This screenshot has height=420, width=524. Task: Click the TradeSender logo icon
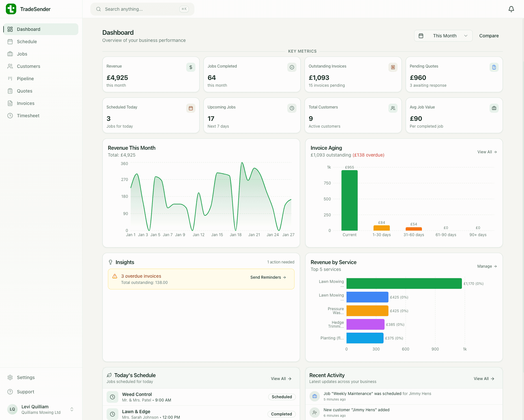coord(11,9)
